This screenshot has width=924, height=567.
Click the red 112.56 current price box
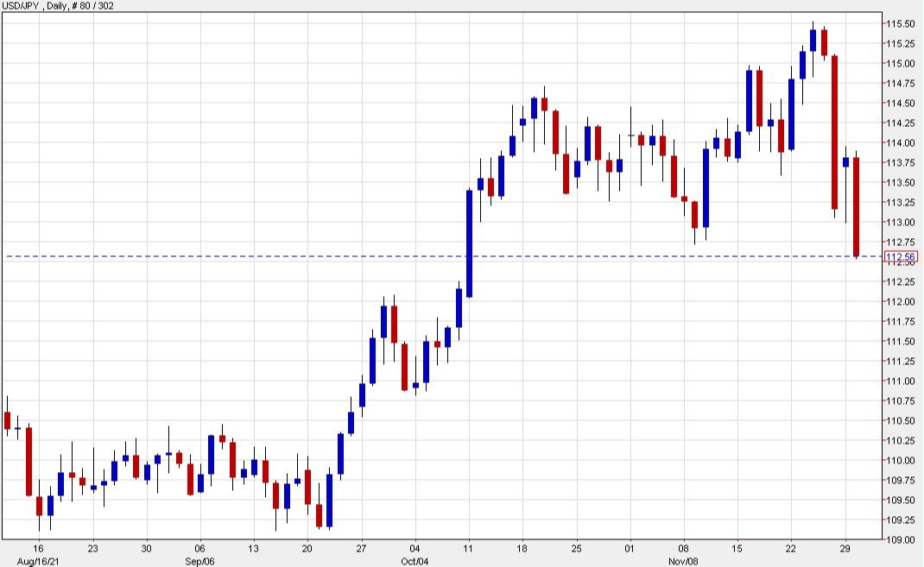(901, 256)
